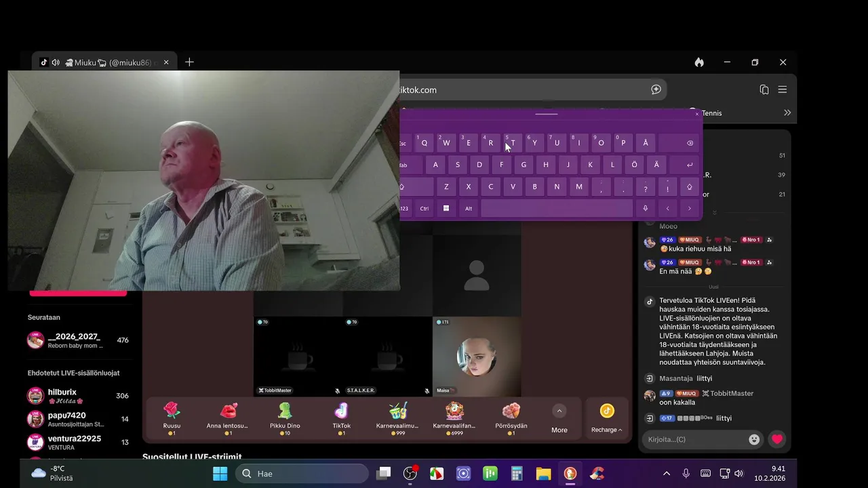Open the __2026_2027_ followed live channel
The width and height of the screenshot is (868, 488).
click(x=78, y=340)
